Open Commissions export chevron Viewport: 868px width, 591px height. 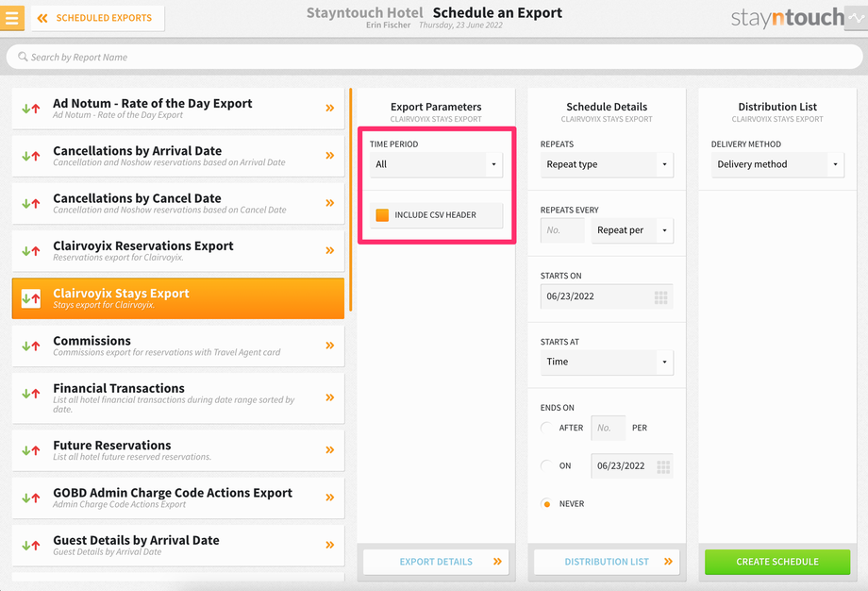(x=330, y=346)
